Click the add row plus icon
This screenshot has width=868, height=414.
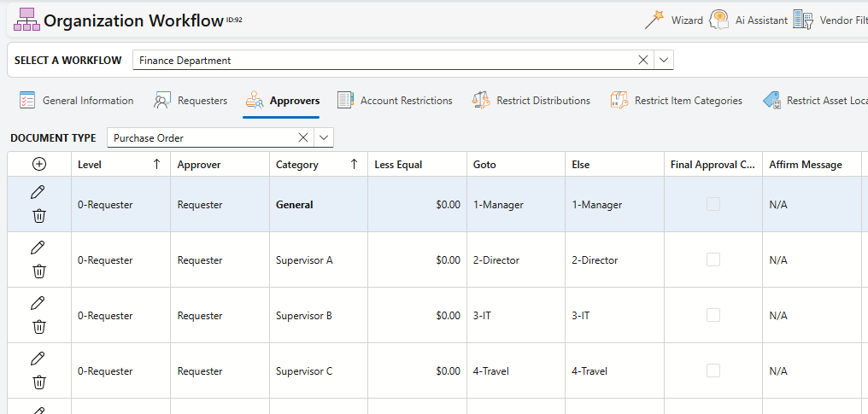(x=39, y=165)
